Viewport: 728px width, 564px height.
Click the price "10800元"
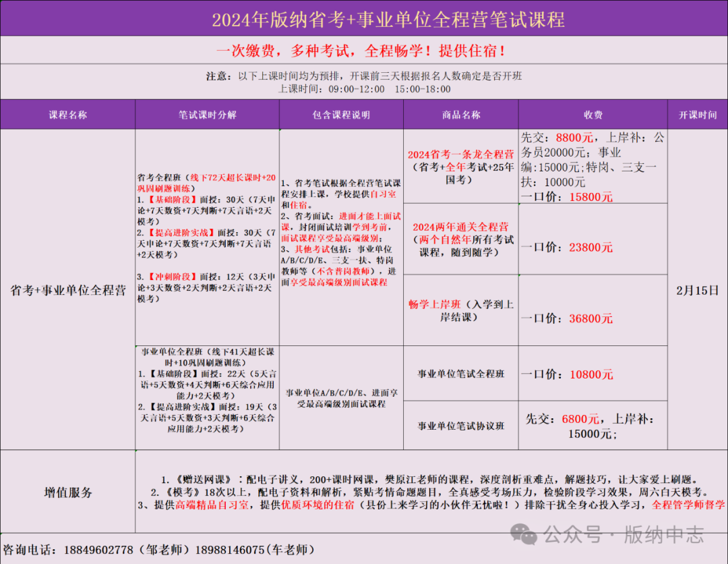pos(592,374)
